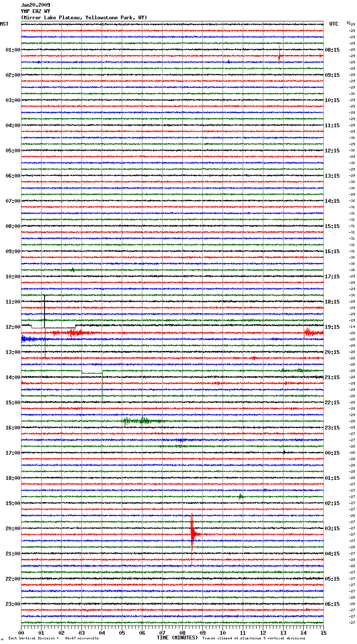
Task: Select the 22:00 MST time label
Action: point(13,579)
